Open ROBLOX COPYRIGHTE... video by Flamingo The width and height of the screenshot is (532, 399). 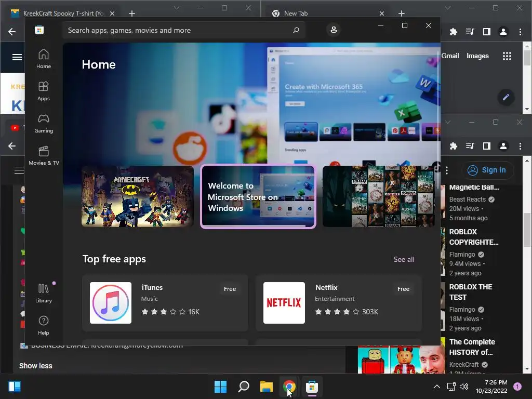pyautogui.click(x=474, y=237)
